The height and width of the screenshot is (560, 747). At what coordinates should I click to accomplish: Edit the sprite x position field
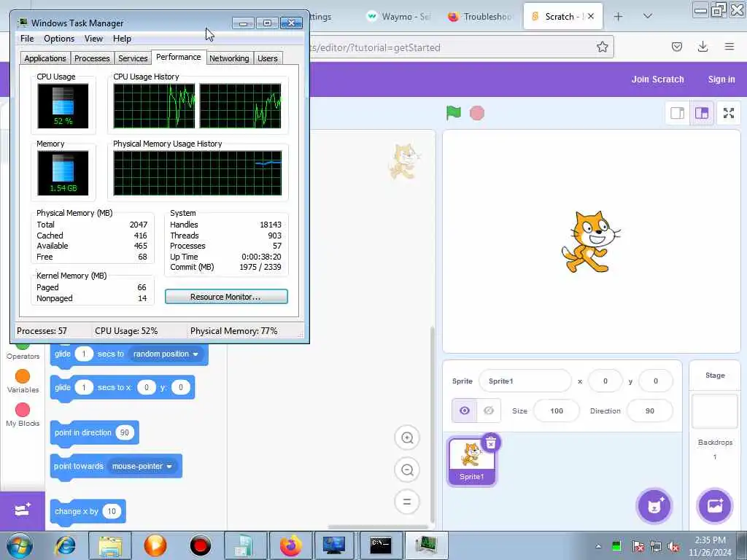pos(605,381)
